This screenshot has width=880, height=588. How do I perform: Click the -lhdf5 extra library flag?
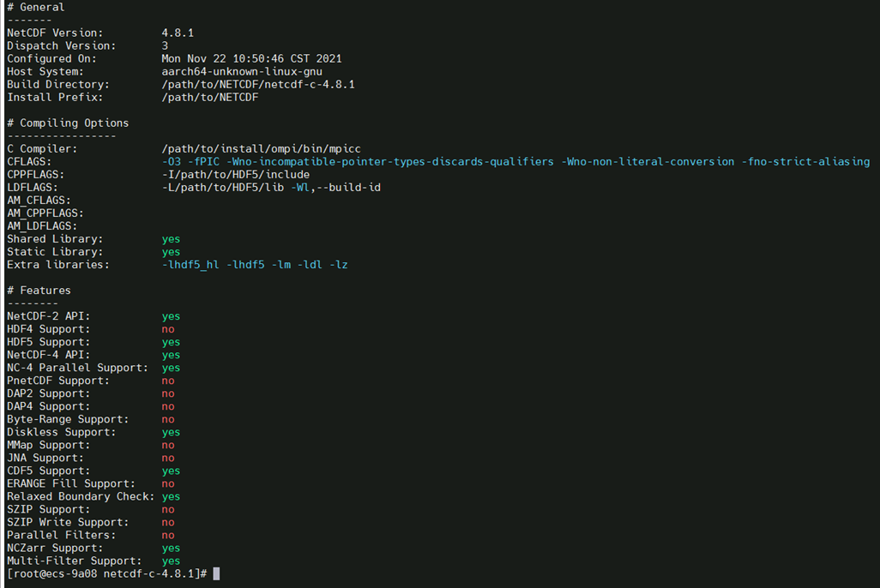pos(245,264)
